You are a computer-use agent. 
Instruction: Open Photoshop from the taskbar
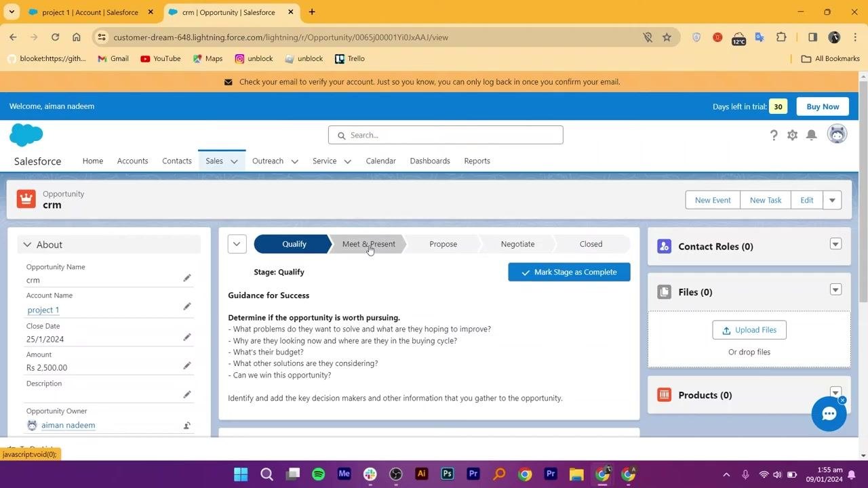pos(448,474)
